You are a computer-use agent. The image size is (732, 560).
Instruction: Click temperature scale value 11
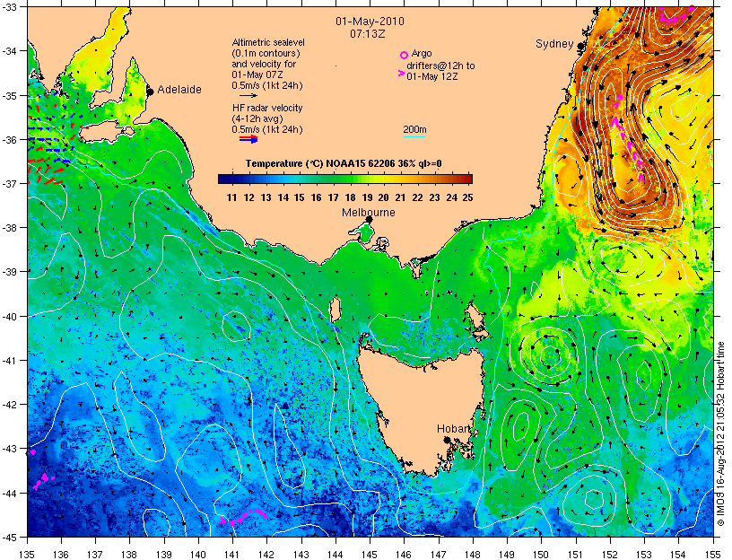coord(232,197)
